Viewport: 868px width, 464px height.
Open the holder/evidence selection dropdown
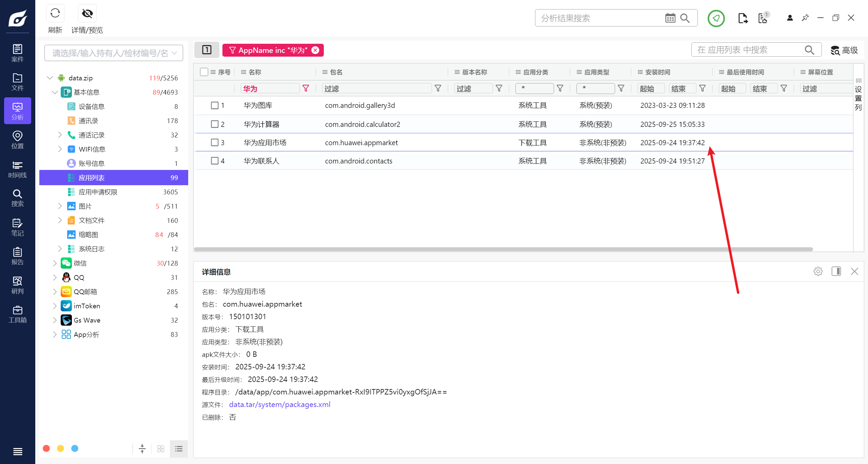pyautogui.click(x=114, y=53)
